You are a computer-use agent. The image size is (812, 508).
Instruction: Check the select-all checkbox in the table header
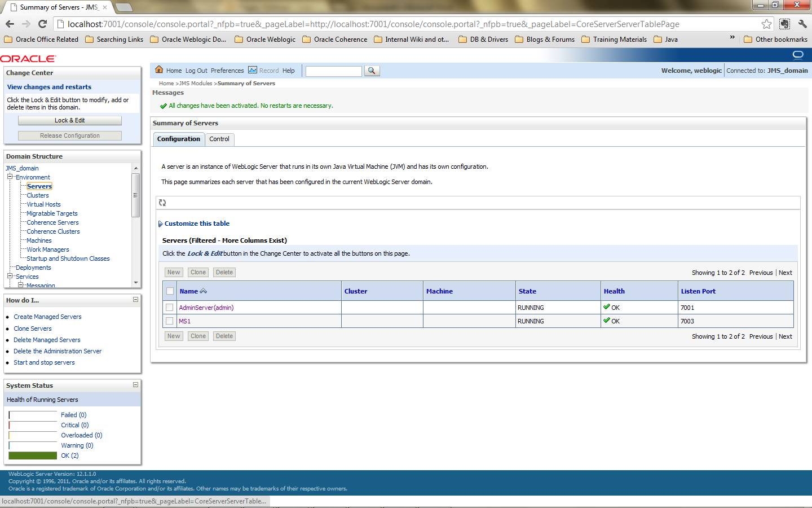[x=170, y=291]
